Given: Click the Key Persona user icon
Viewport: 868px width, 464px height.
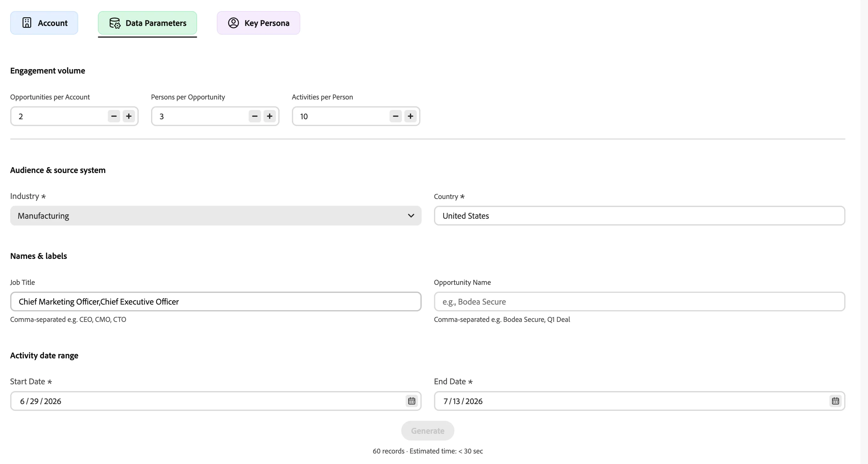Looking at the screenshot, I should click(234, 23).
